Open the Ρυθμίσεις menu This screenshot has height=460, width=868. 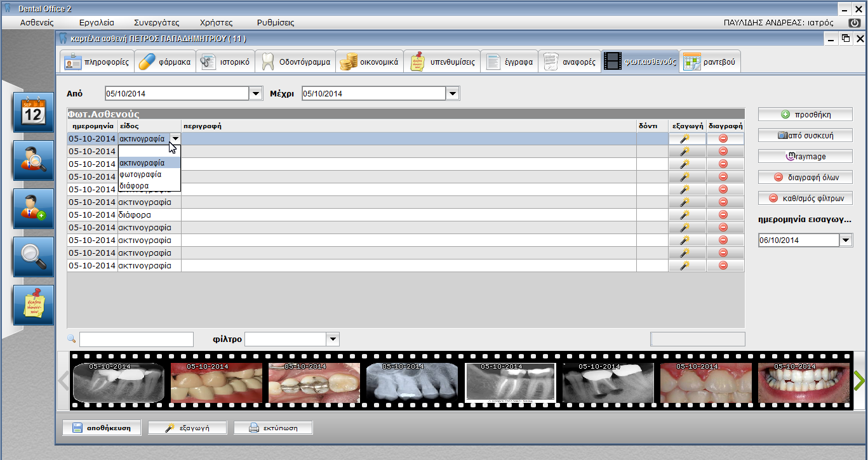pyautogui.click(x=276, y=22)
